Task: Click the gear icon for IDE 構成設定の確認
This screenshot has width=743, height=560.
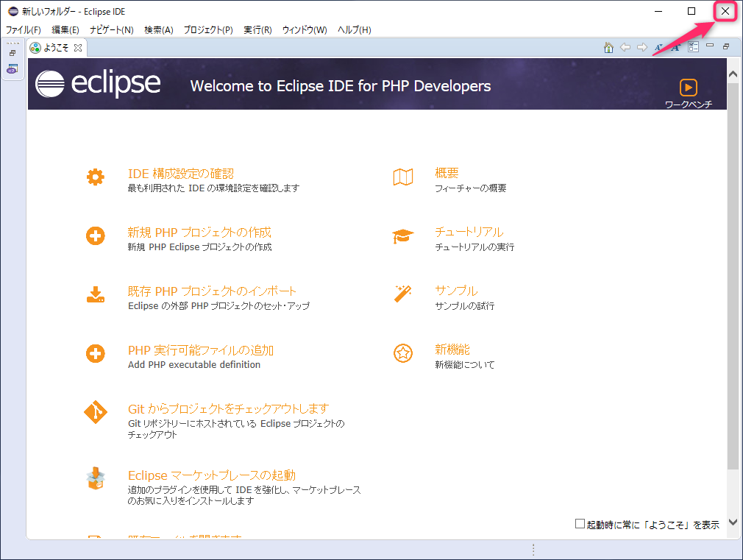Action: point(95,177)
